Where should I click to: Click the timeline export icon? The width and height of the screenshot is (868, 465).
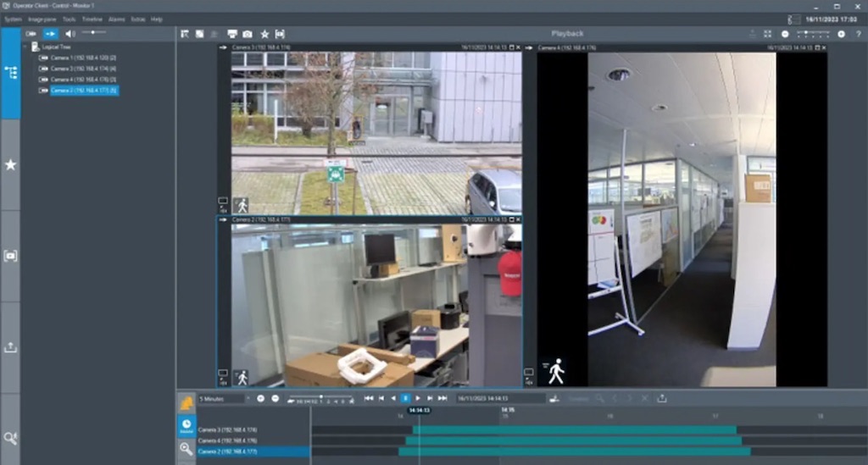tap(661, 398)
